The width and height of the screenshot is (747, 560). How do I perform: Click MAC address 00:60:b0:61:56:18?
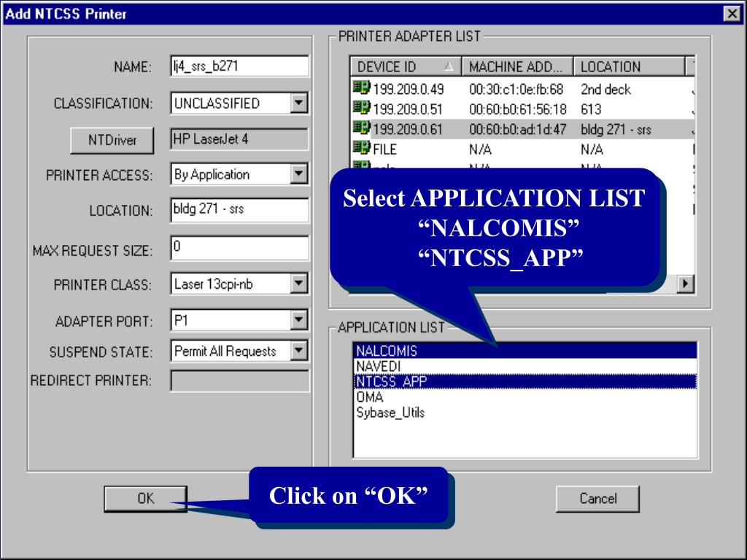pos(517,109)
